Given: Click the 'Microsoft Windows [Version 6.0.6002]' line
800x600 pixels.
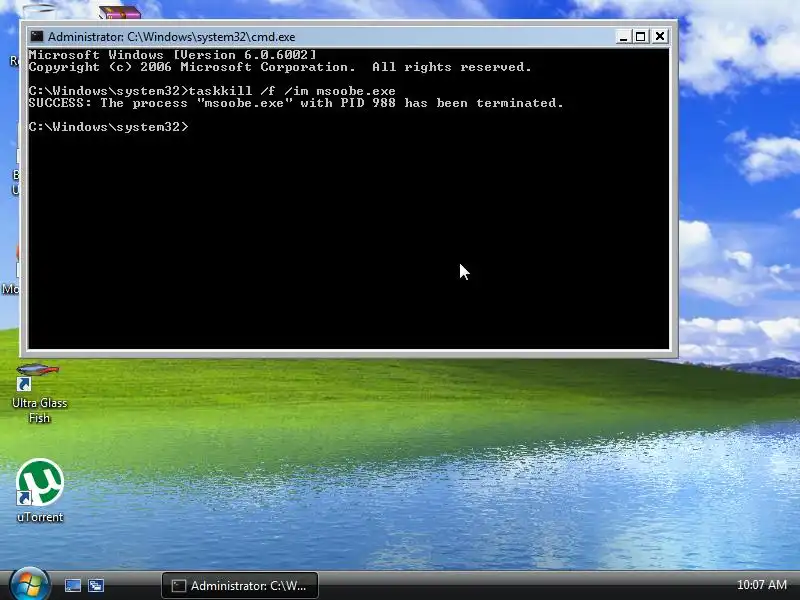Looking at the screenshot, I should 172,55.
